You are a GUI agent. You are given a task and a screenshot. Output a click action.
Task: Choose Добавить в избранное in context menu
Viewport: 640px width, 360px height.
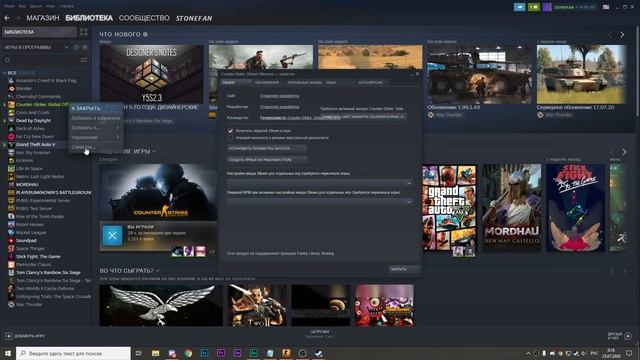point(96,118)
